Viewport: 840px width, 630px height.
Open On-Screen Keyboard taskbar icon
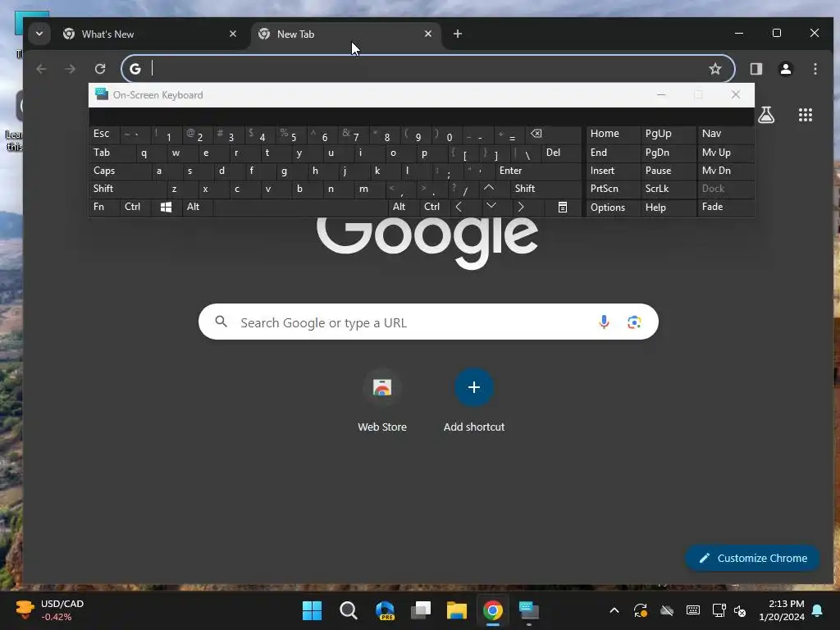[529, 610]
